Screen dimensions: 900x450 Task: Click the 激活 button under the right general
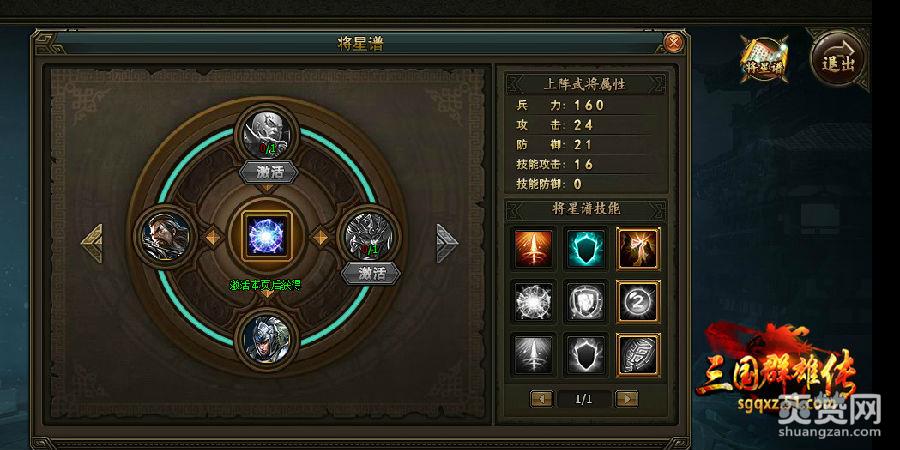coord(371,273)
